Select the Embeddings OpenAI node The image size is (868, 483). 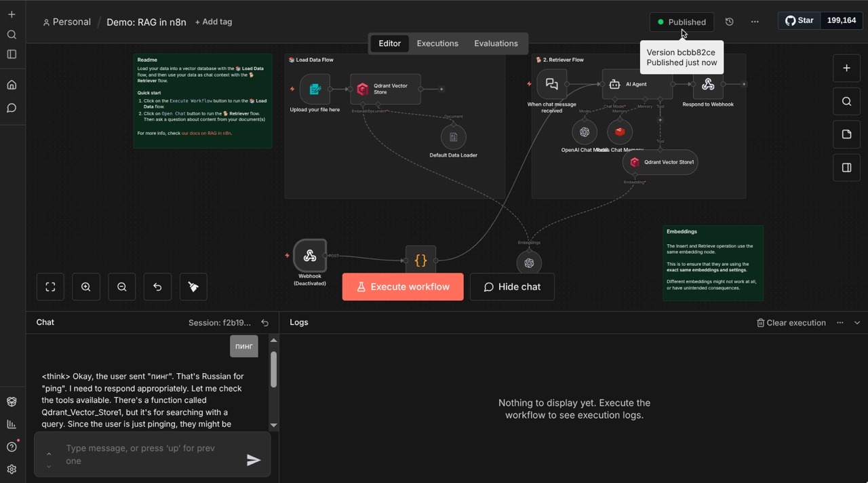coord(530,263)
